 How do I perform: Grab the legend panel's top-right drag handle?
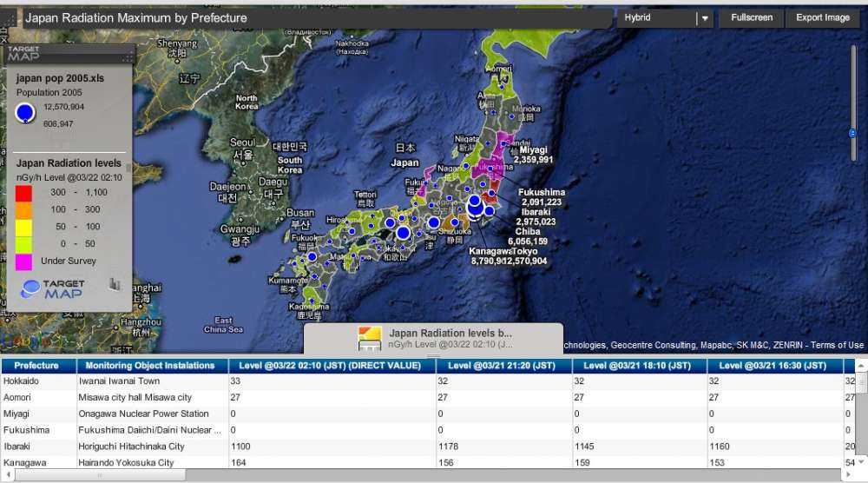128,56
